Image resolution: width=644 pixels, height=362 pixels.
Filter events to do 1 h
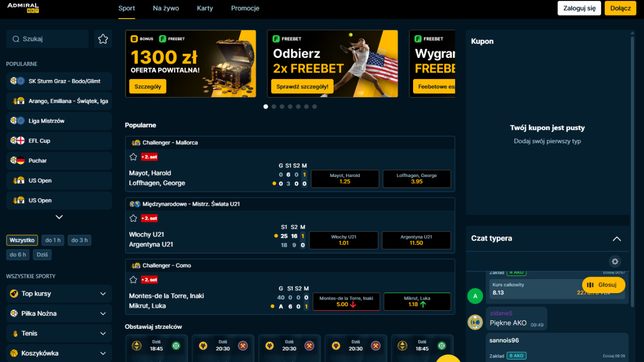[52, 240]
